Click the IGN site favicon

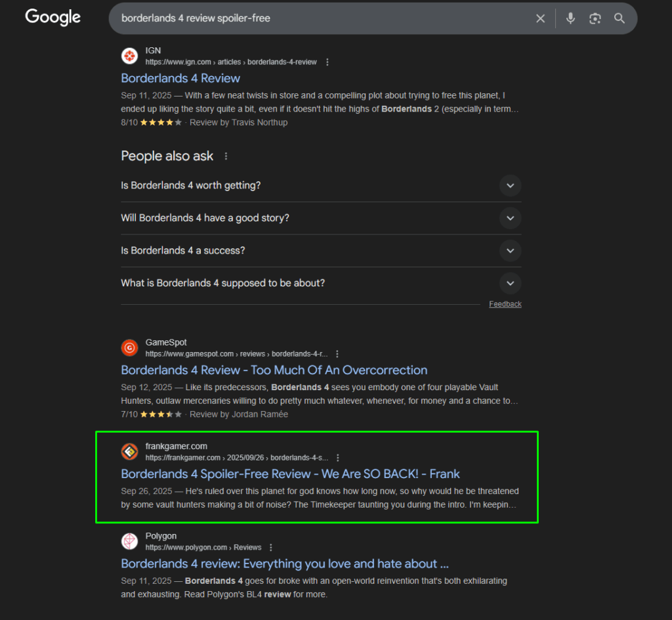tap(130, 56)
